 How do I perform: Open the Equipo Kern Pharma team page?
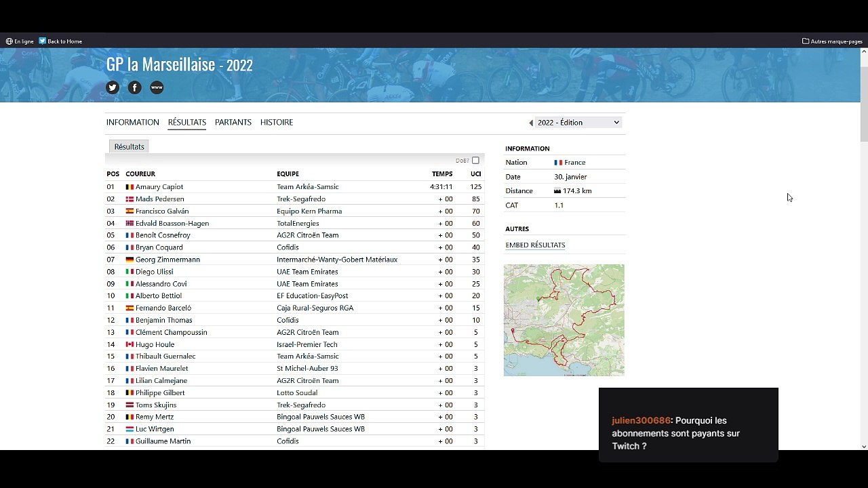tap(309, 211)
